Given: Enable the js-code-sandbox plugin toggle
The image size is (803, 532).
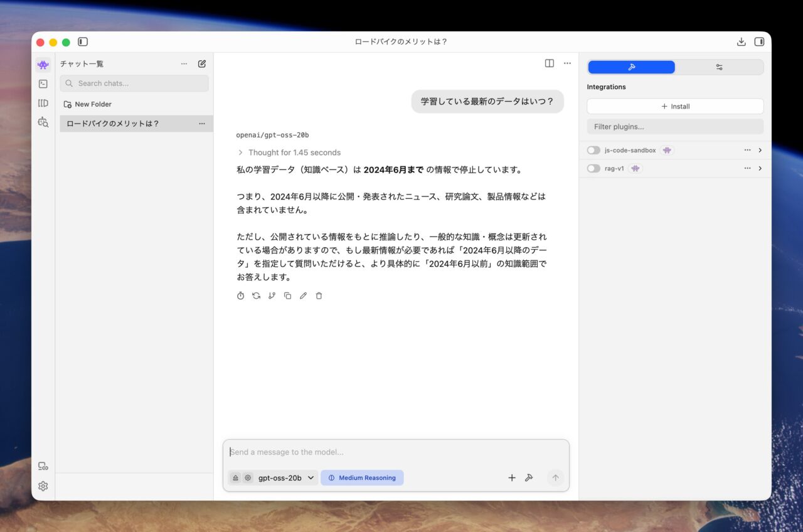Looking at the screenshot, I should [593, 151].
